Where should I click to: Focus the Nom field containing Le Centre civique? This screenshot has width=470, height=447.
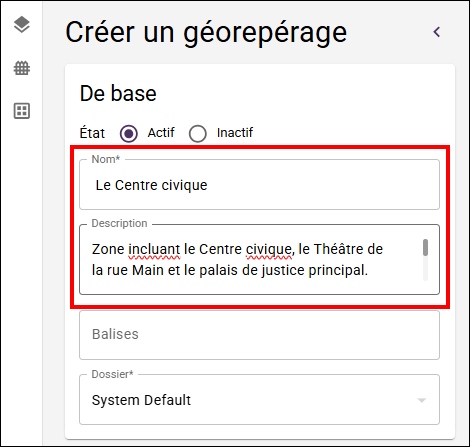pyautogui.click(x=259, y=185)
